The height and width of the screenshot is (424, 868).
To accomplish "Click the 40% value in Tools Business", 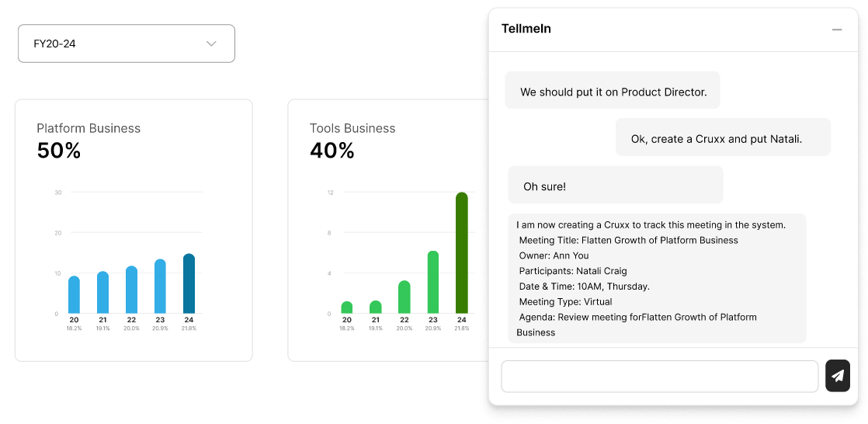I will pyautogui.click(x=332, y=151).
